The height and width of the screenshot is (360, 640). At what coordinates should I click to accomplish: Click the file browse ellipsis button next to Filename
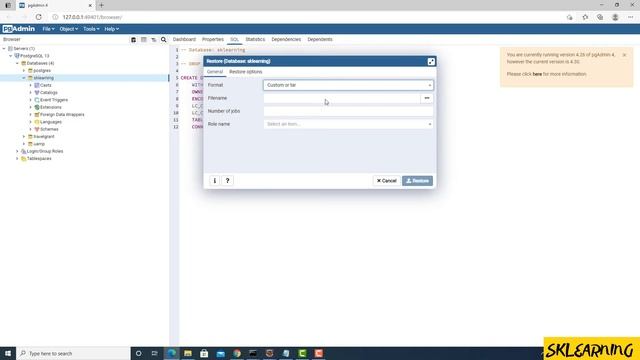(427, 98)
